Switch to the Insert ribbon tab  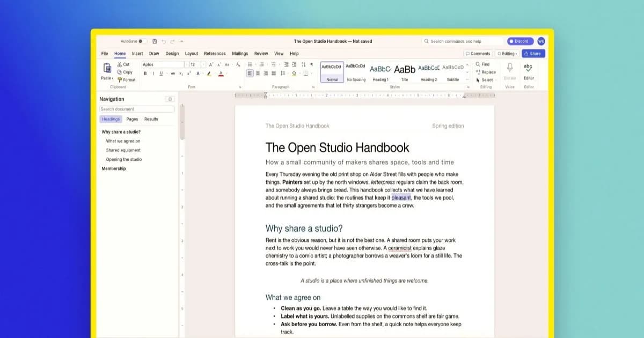137,54
